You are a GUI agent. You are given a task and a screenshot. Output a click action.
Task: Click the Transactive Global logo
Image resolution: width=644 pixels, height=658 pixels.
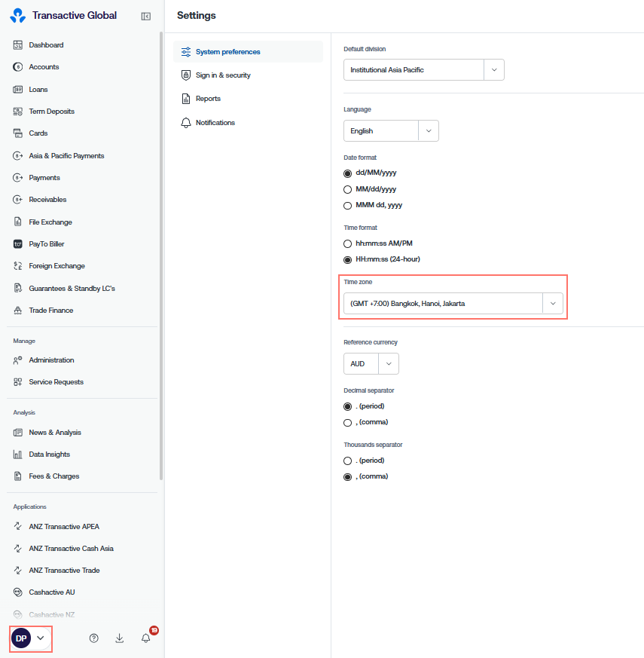(17, 16)
